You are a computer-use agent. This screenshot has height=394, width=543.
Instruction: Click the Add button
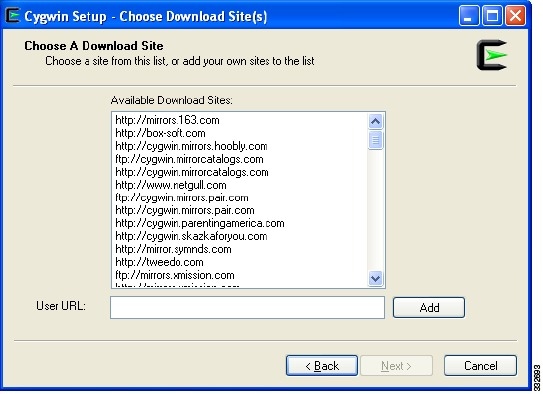429,307
